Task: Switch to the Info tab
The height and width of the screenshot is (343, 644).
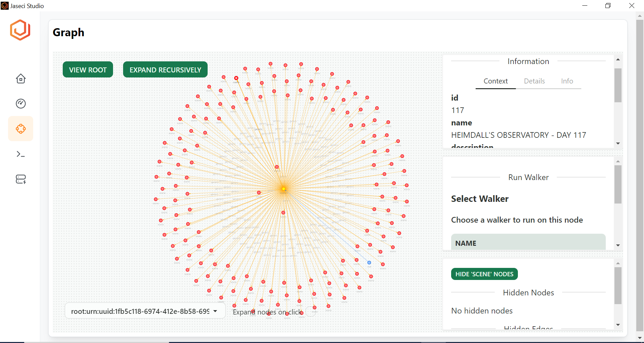Action: (x=567, y=81)
